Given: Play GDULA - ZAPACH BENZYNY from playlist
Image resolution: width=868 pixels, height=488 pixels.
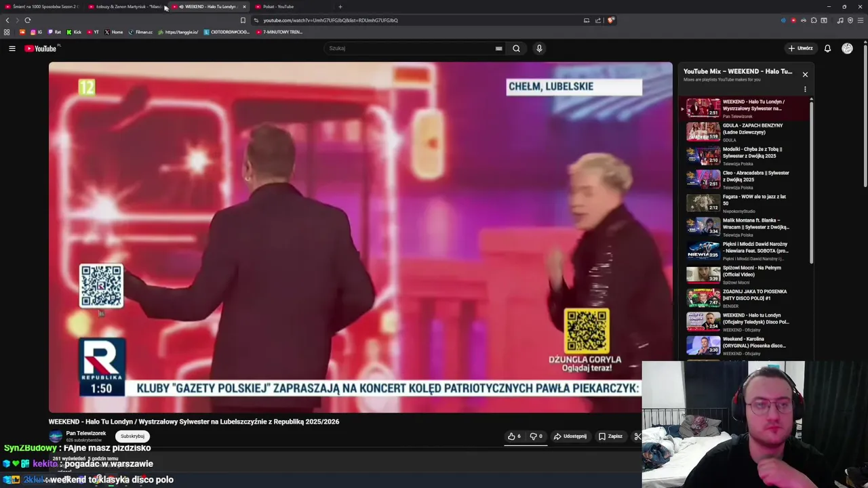Looking at the screenshot, I should pos(745,131).
